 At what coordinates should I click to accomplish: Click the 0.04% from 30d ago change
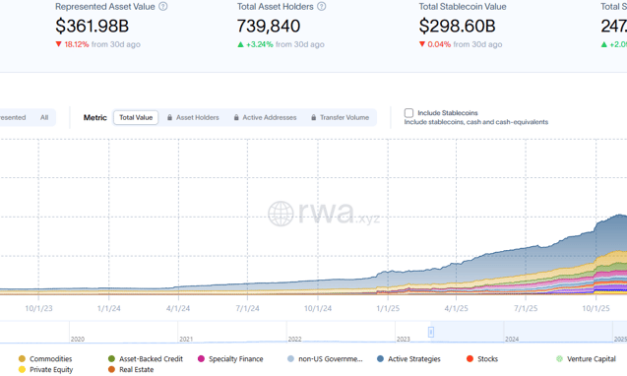click(461, 44)
